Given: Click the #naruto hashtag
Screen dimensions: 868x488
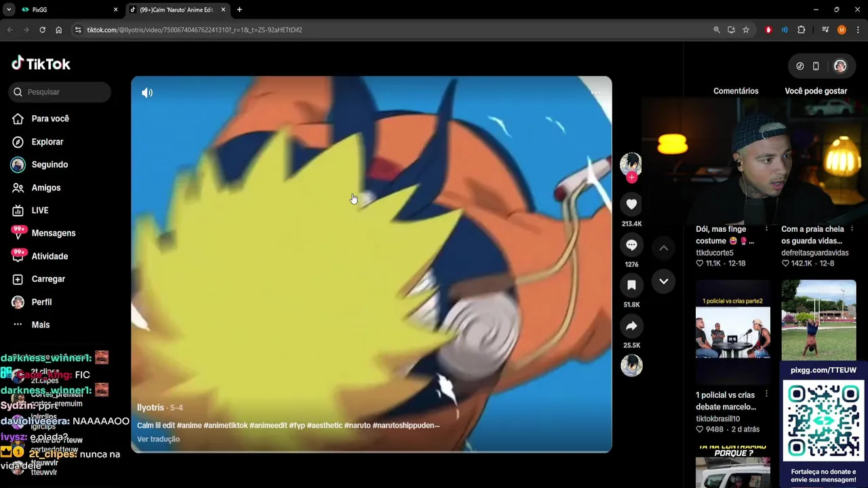Looking at the screenshot, I should pos(357,425).
